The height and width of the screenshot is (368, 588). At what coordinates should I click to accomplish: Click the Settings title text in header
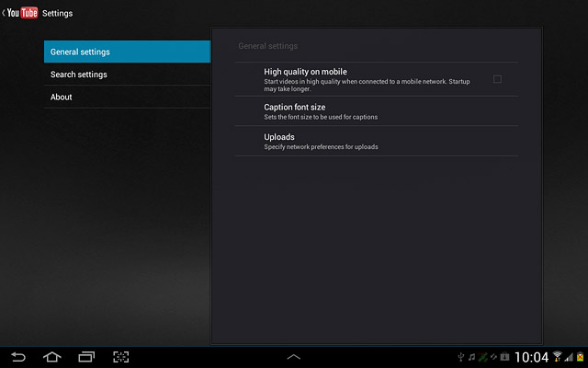(x=57, y=13)
